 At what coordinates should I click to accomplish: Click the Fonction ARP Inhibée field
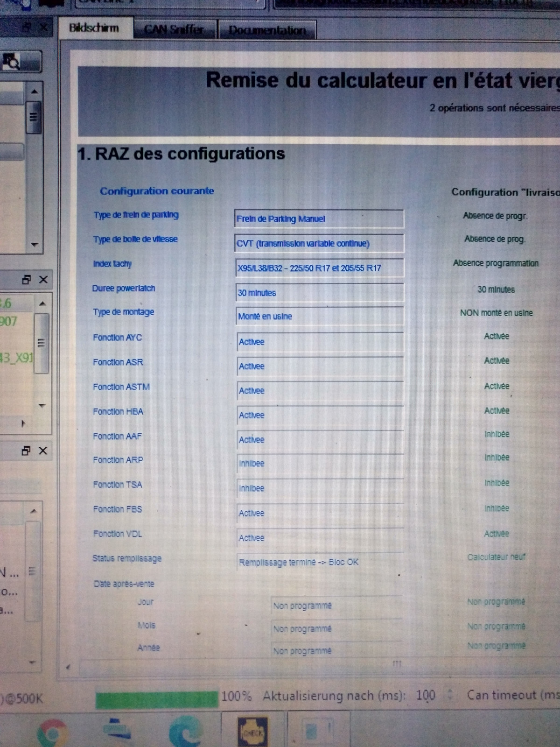point(320,464)
